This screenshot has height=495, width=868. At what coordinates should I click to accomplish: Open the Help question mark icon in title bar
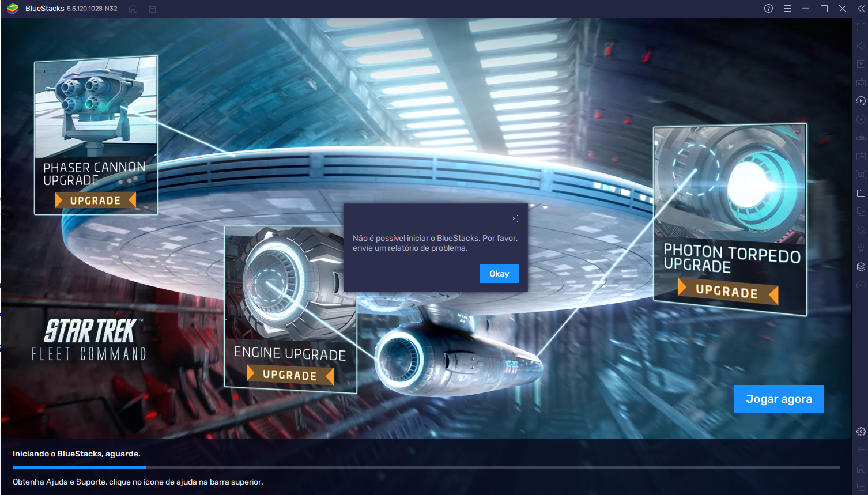(768, 9)
